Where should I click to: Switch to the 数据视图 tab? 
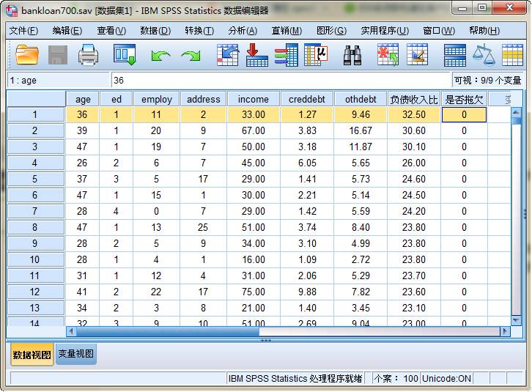(32, 355)
